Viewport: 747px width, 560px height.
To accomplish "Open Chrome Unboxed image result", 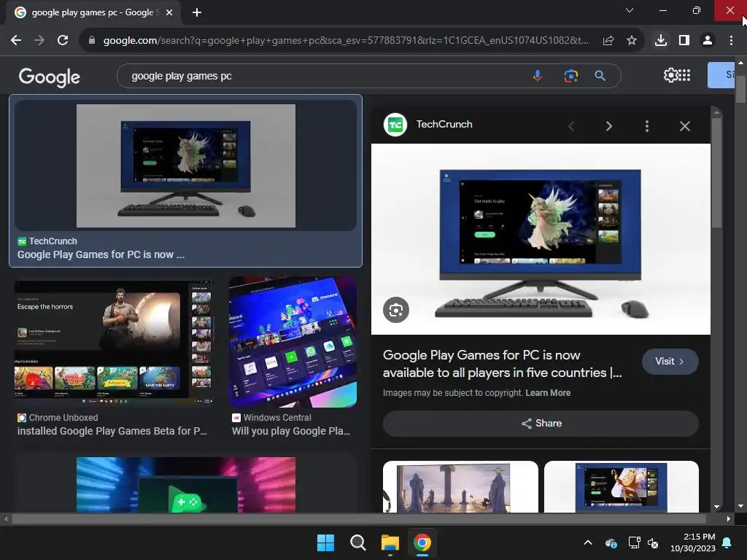I will (x=115, y=343).
